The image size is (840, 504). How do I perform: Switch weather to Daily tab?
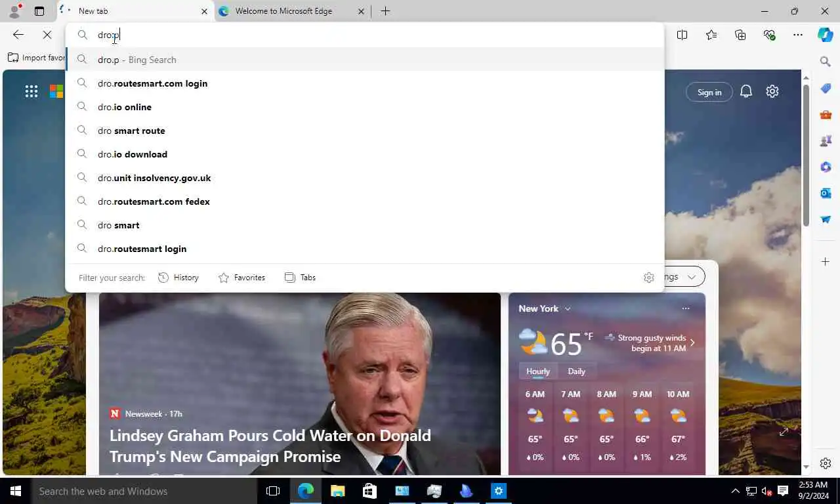pyautogui.click(x=576, y=371)
